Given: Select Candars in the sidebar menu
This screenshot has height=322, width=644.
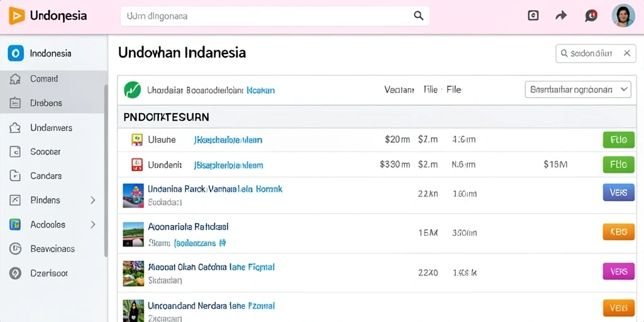Looking at the screenshot, I should point(46,176).
